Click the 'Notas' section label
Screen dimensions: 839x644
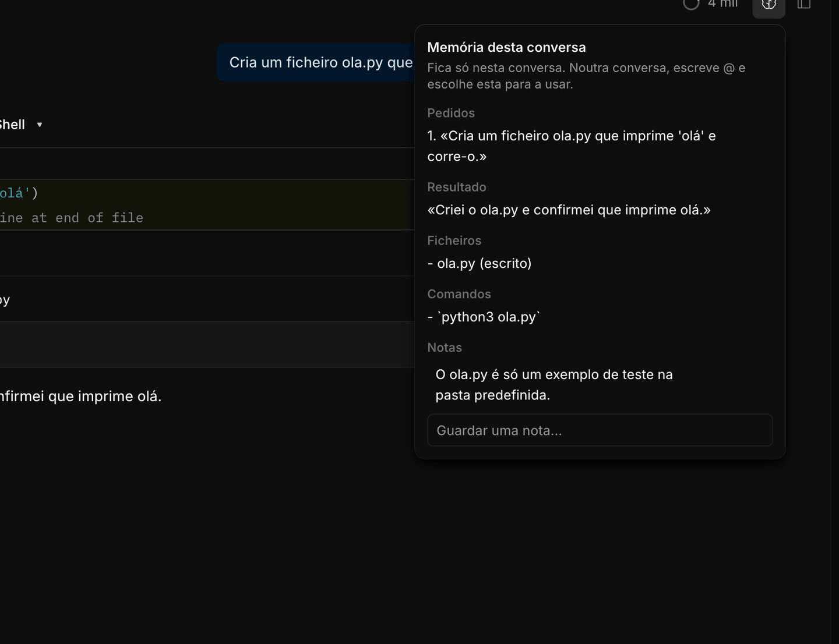tap(445, 348)
